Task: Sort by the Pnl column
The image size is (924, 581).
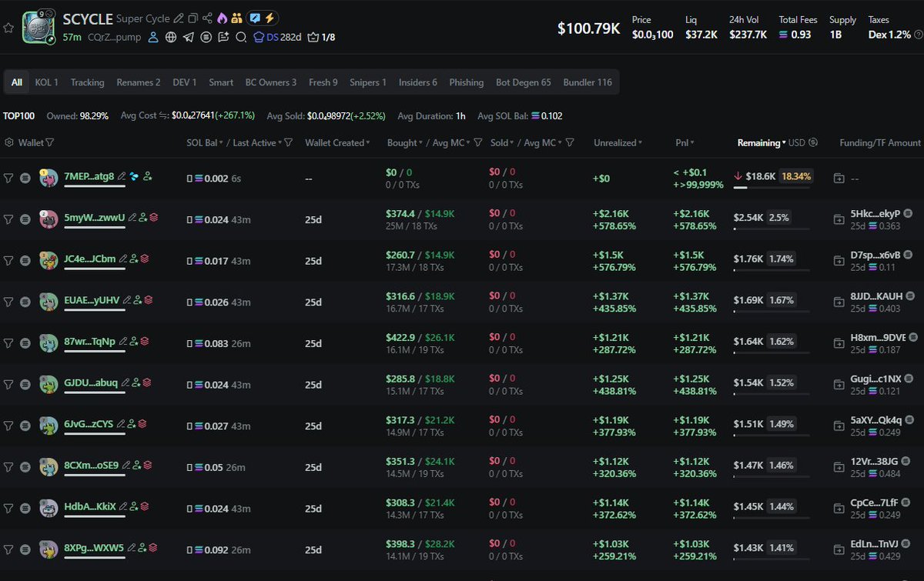Action: (684, 142)
